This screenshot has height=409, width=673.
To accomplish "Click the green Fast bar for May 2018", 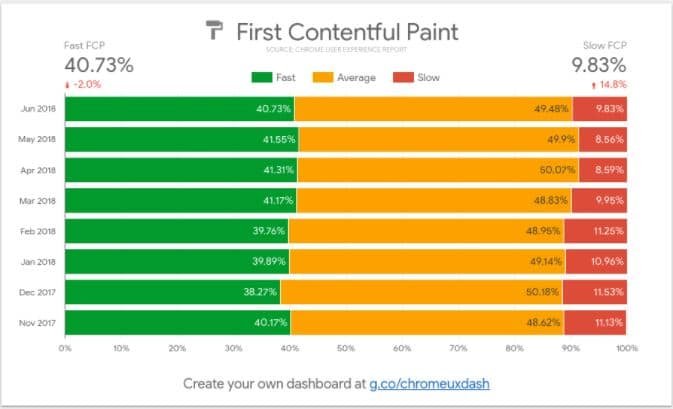I will [180, 139].
